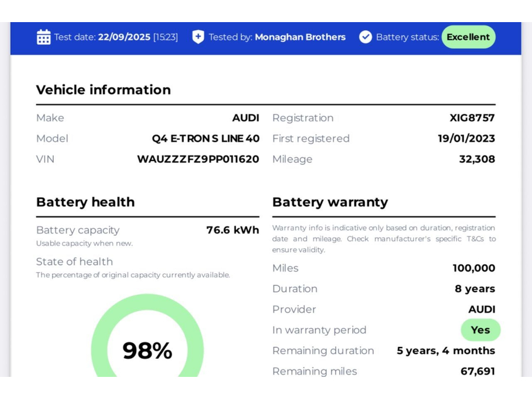Click the first registered date 19/01/2023

(466, 139)
